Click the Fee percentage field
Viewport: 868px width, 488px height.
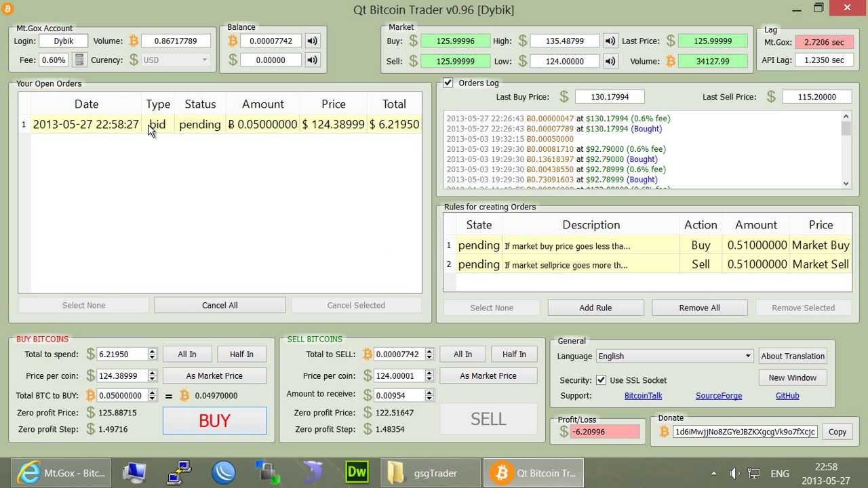pyautogui.click(x=54, y=60)
